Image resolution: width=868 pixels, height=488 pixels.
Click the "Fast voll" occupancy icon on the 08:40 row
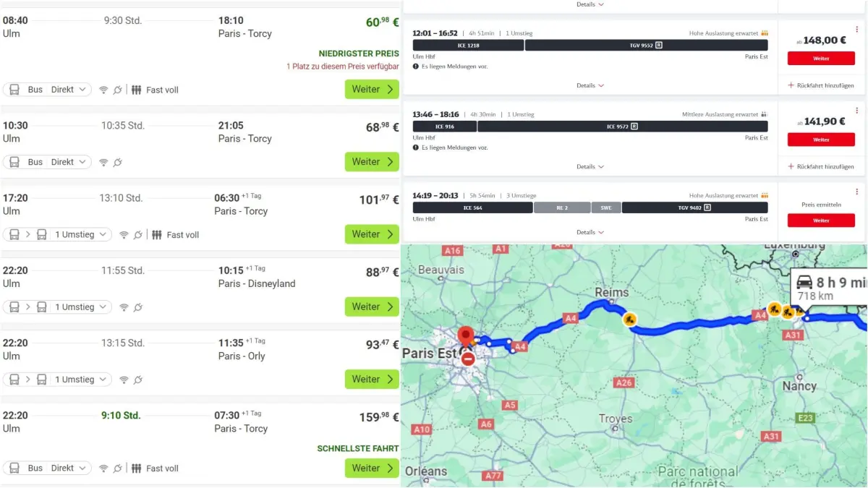click(136, 89)
